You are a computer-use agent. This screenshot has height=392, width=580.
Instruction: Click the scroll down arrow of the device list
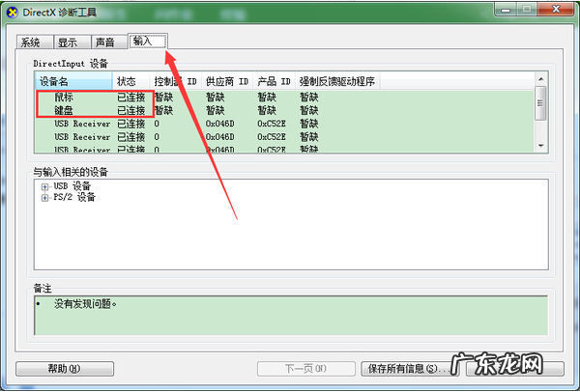540,146
